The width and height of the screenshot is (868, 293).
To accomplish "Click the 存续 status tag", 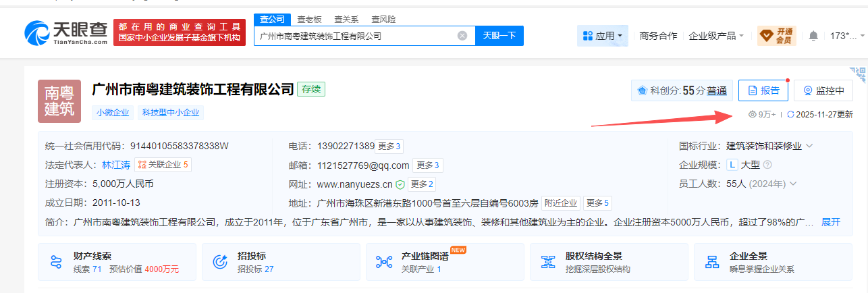I will click(312, 89).
